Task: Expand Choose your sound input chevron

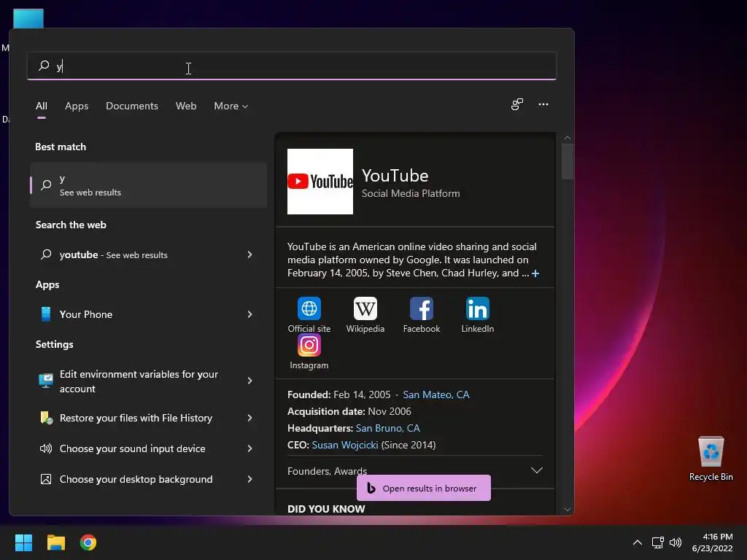Action: 249,448
